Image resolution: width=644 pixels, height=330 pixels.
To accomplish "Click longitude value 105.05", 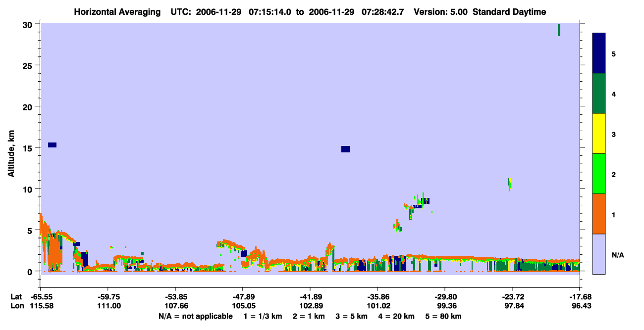I will click(243, 306).
